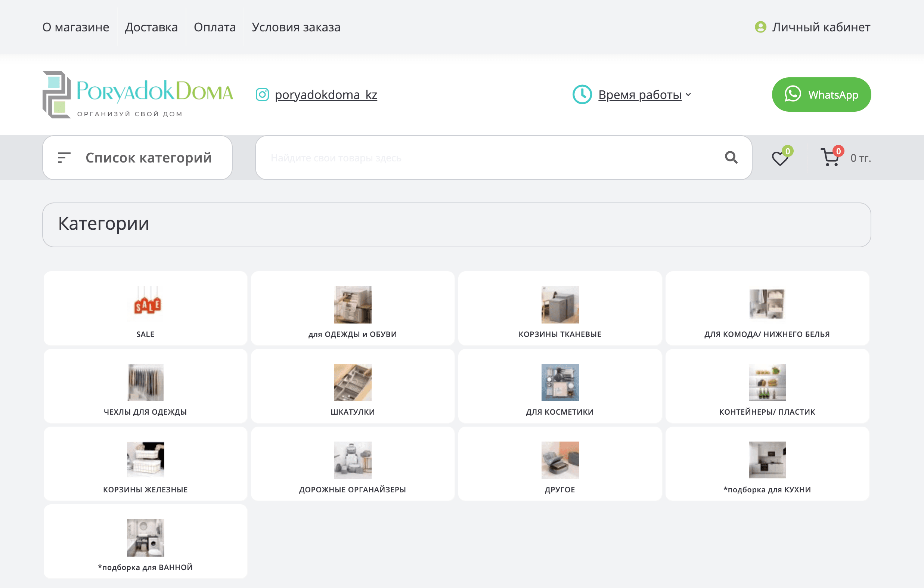Open the О магазине page
Image resolution: width=924 pixels, height=588 pixels.
pyautogui.click(x=75, y=27)
